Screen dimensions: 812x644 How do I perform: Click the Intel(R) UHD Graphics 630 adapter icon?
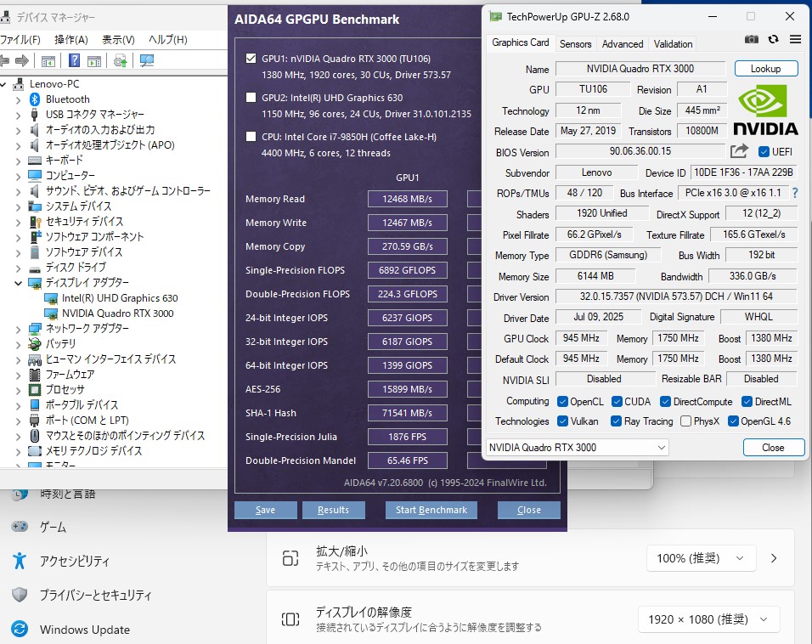click(x=51, y=298)
